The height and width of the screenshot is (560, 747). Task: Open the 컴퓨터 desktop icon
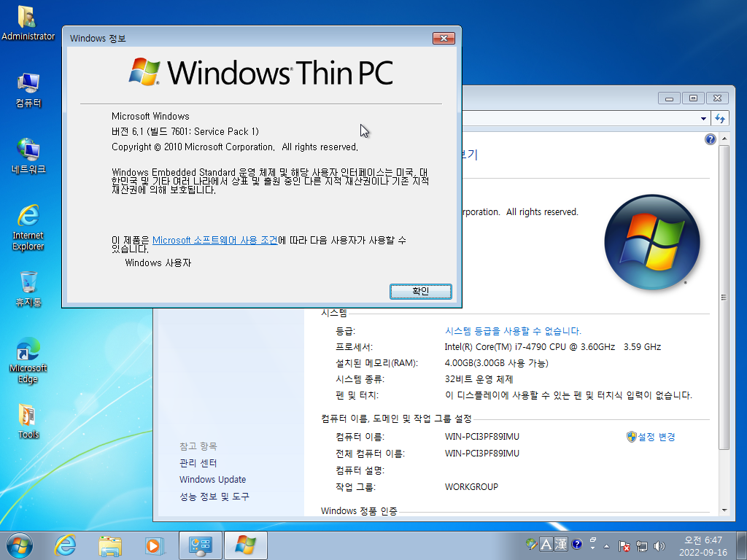tap(28, 90)
